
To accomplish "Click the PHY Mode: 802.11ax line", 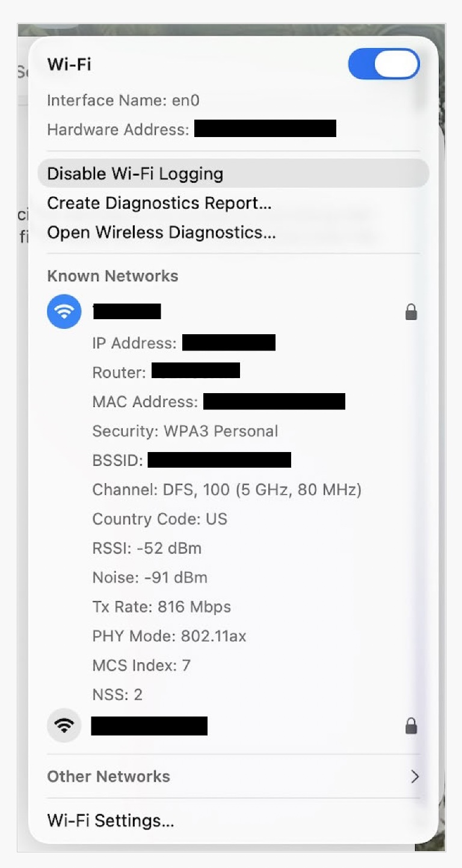I will coord(169,636).
